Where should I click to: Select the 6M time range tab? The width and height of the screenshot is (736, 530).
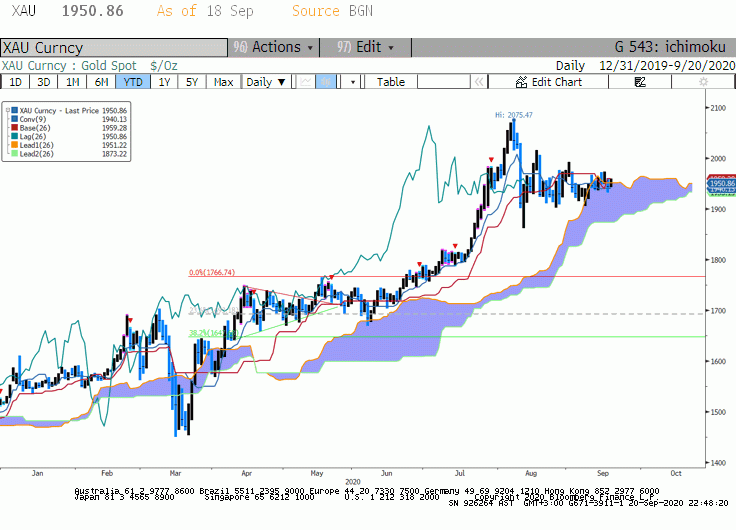pos(101,82)
